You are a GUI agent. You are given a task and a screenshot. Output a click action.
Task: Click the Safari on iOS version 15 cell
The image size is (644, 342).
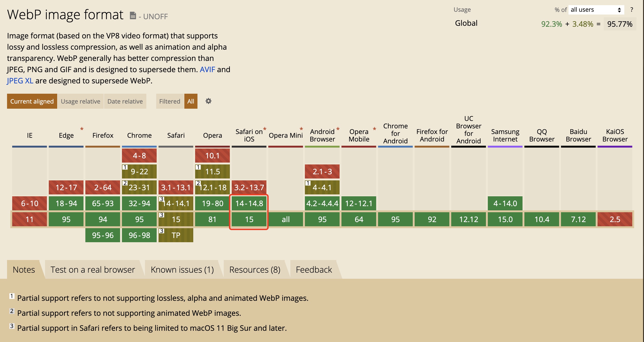[x=249, y=219]
